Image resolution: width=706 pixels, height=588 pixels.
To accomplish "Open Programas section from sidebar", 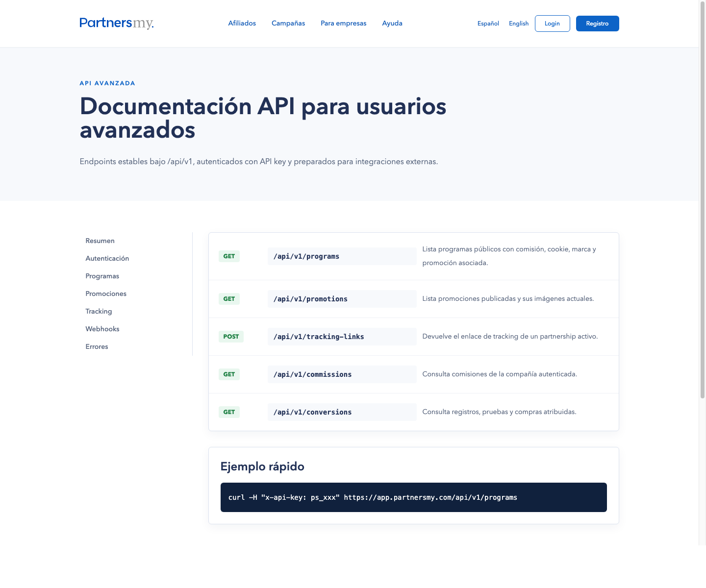I will [102, 276].
